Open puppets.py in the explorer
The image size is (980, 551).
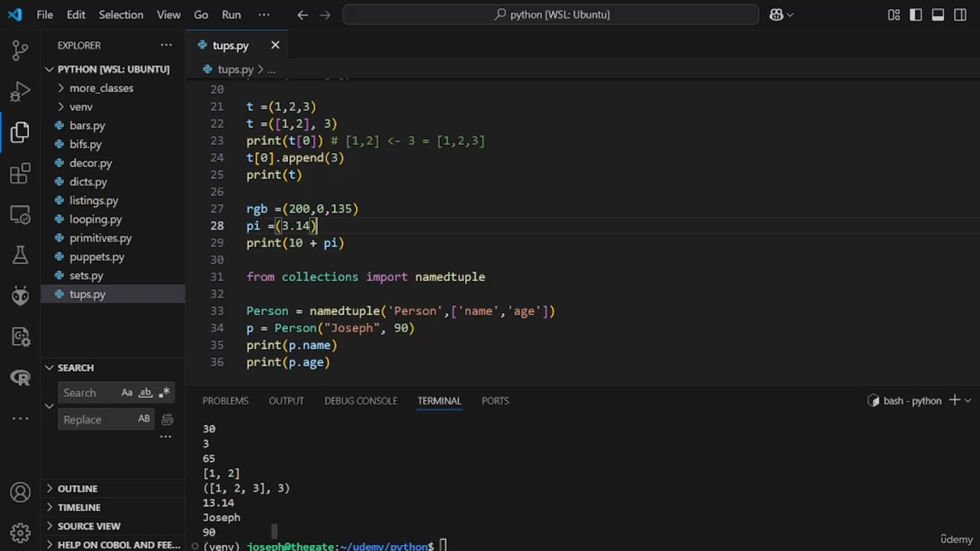click(113, 257)
